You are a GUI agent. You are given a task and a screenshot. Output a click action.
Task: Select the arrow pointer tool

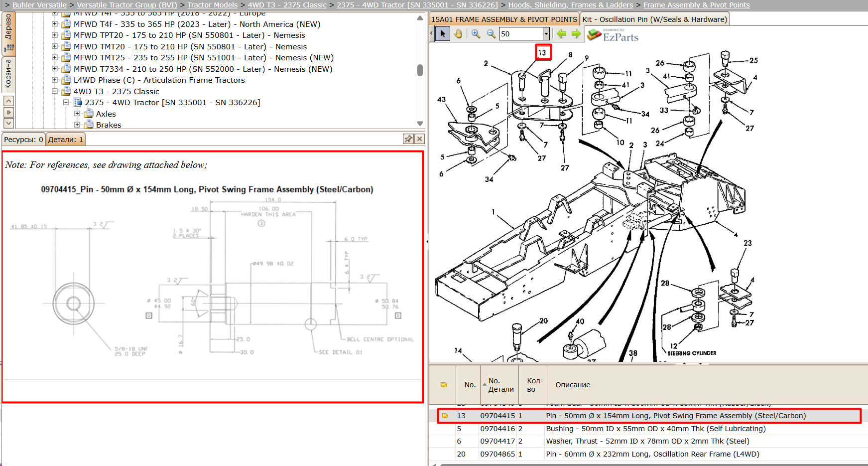tap(442, 33)
